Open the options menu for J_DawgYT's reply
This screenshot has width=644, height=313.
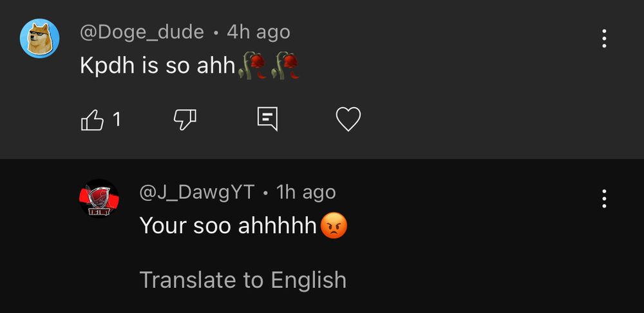[604, 199]
